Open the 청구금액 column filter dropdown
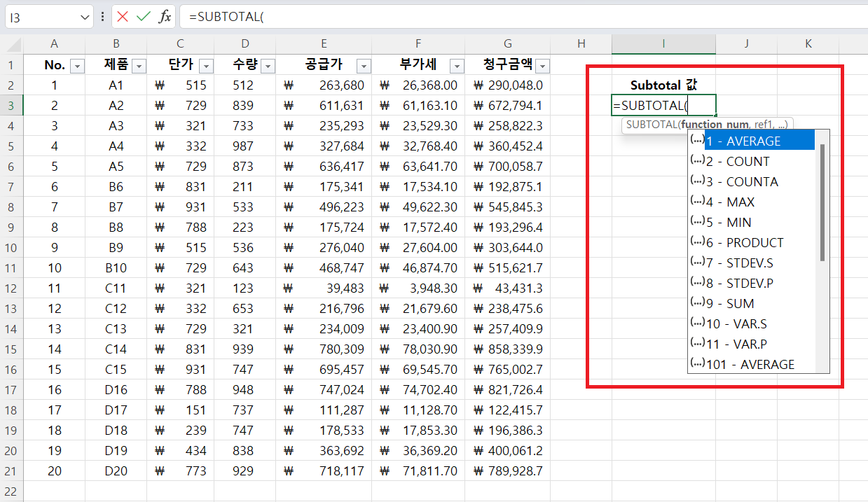Screen dimensions: 868x502 coord(542,66)
